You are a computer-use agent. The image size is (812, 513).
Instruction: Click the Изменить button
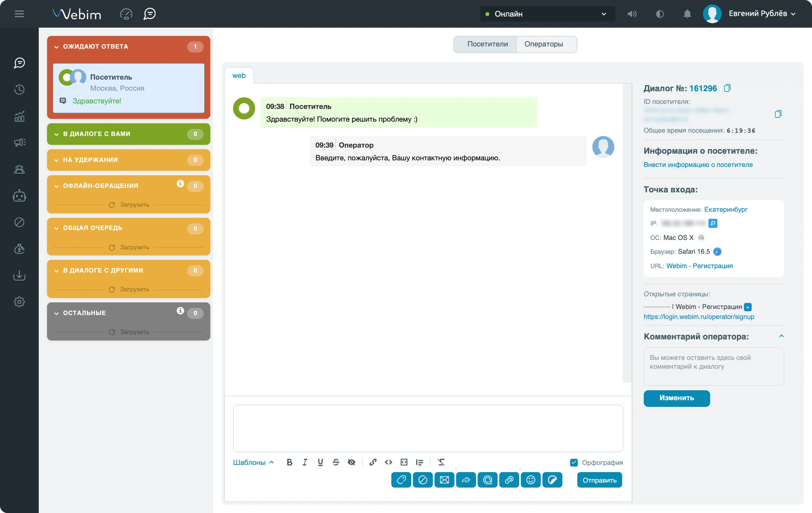tap(676, 398)
